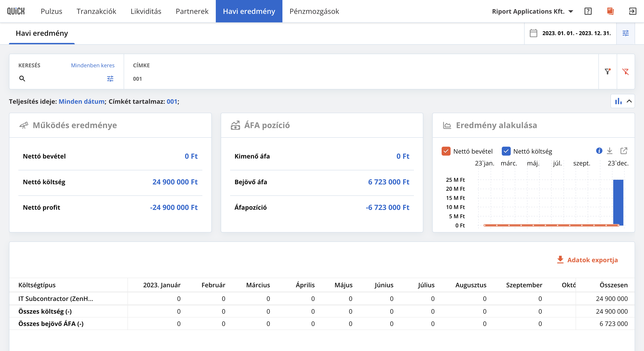Open chart in external window icon

624,151
